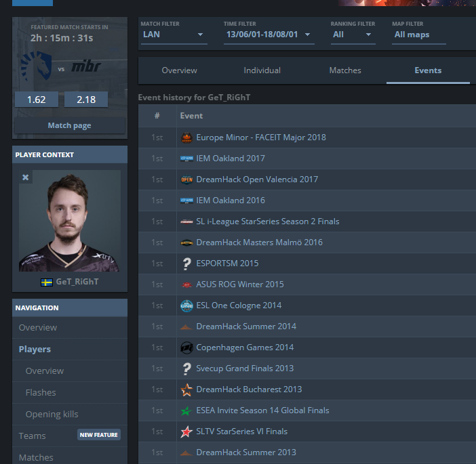The image size is (476, 464).
Task: Open the GeT_RiGhT player name link
Action: point(77,282)
